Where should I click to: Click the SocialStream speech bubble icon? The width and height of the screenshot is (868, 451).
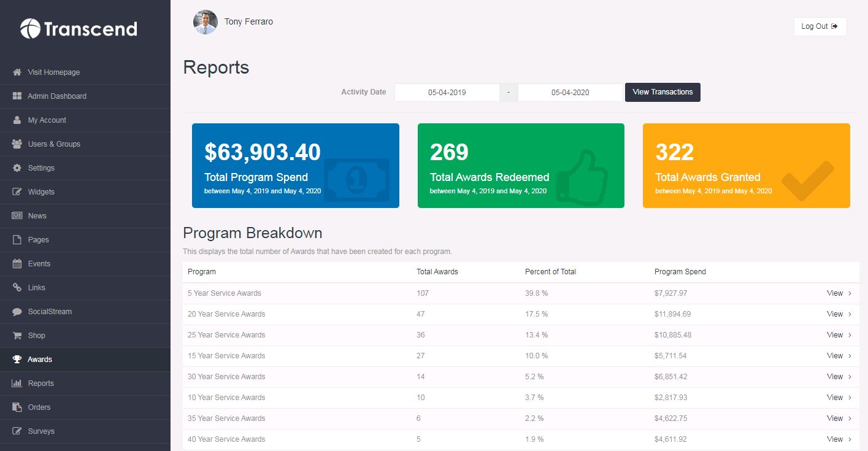(17, 311)
